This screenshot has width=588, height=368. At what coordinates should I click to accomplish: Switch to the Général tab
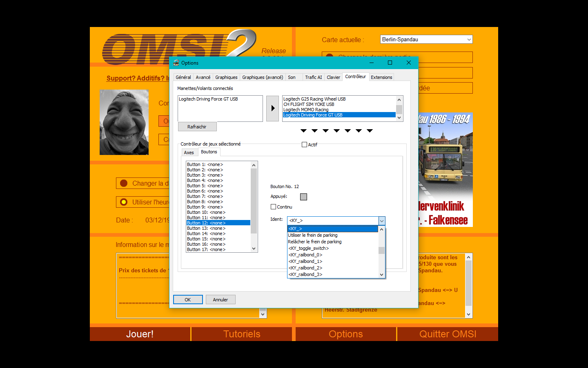(x=183, y=77)
